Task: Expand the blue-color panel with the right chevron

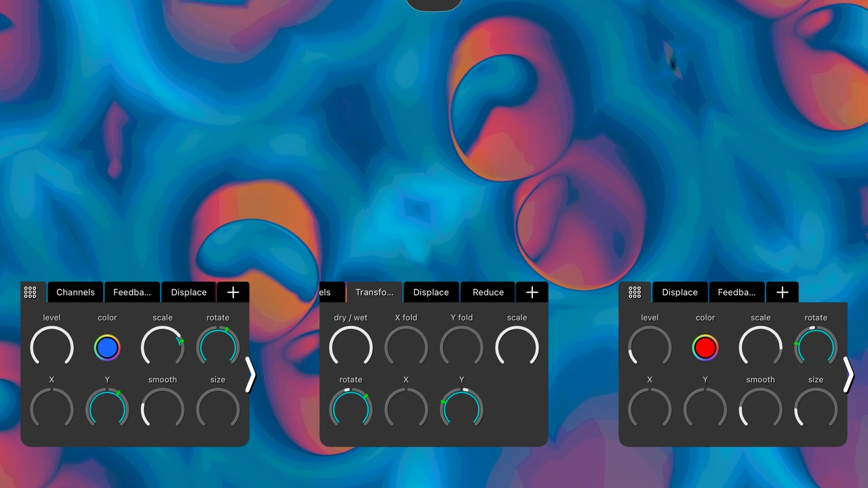Action: (250, 375)
